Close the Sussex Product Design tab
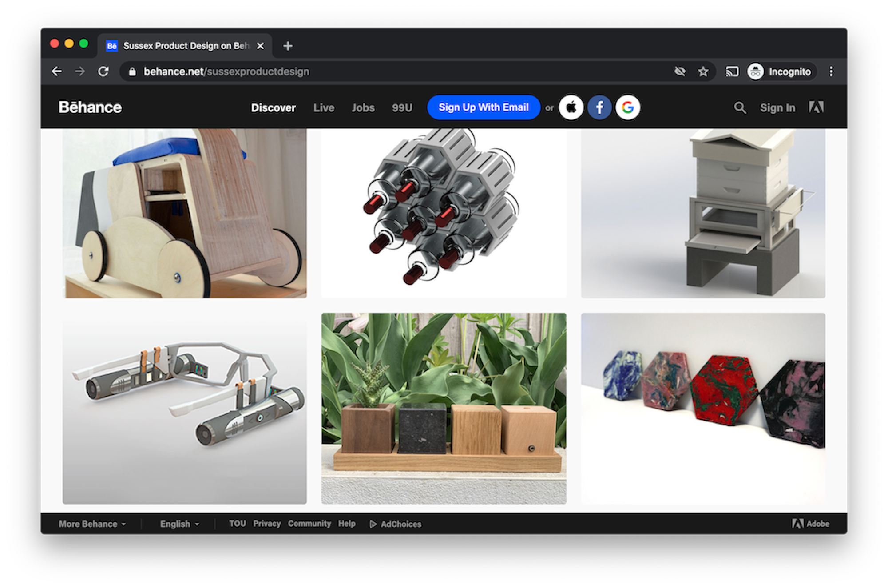888x588 pixels. pos(261,46)
